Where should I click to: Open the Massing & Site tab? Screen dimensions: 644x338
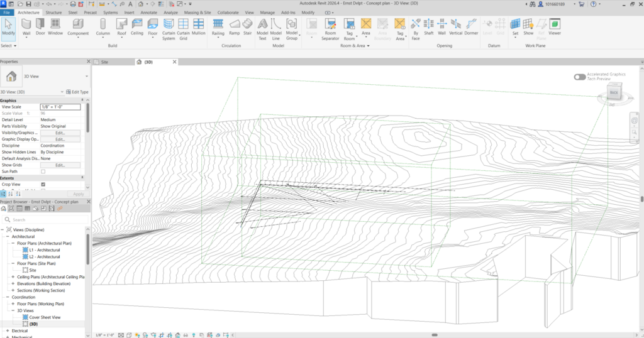pos(197,13)
